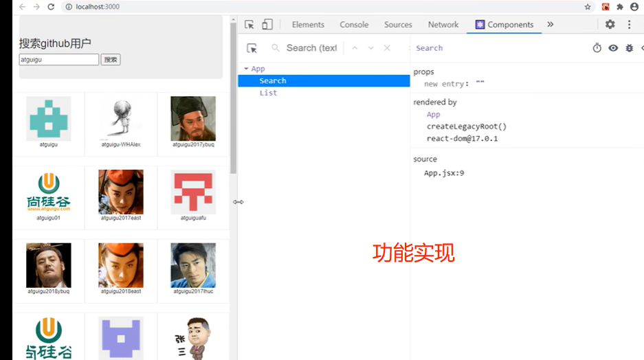Switch to the Console tab
Viewport: 644px width, 360px height.
point(354,25)
